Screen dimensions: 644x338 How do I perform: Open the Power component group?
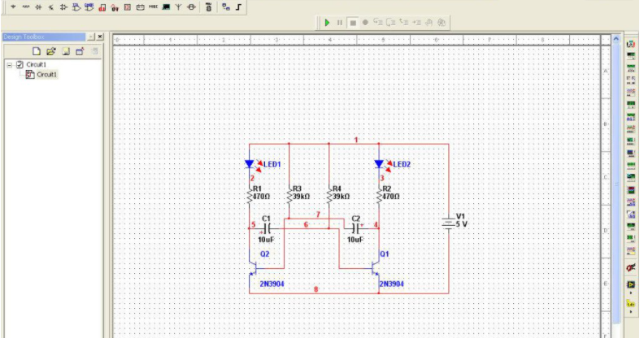pos(141,7)
